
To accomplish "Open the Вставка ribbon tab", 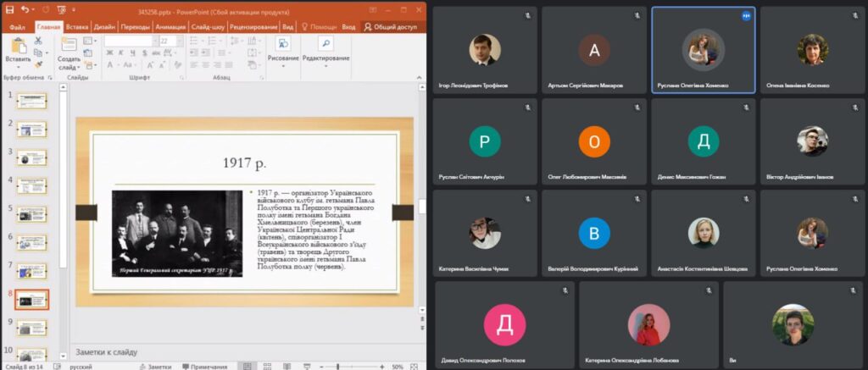I will tap(77, 27).
